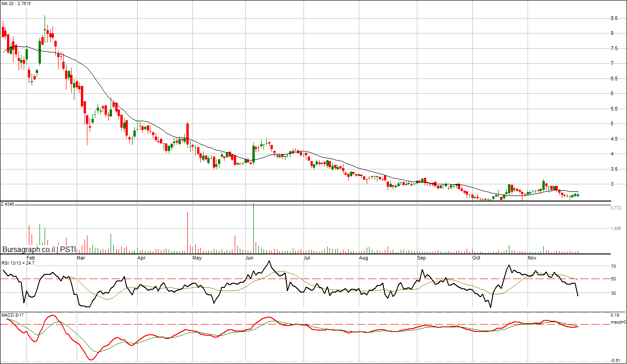Viewport: 627px width, 364px height.
Task: Click the 8.5 price axis label
Action: (614, 18)
